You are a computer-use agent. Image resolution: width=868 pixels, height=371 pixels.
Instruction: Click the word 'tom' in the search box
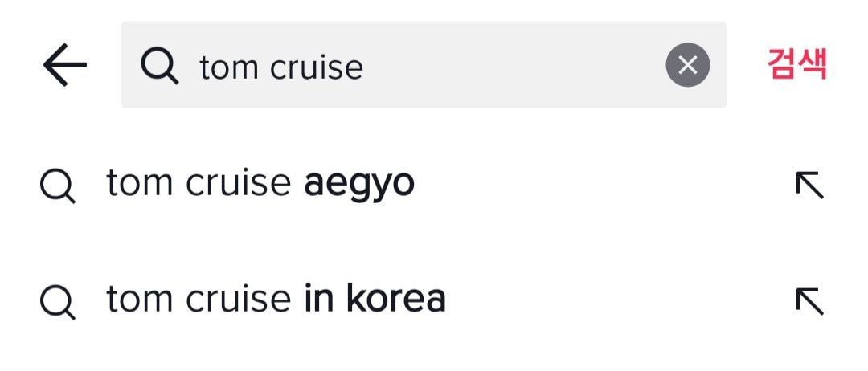click(x=229, y=67)
